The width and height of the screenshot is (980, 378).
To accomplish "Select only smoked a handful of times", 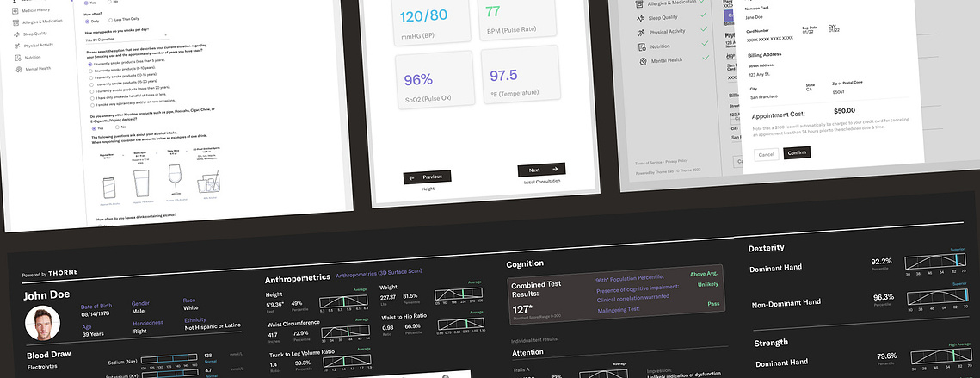I will point(93,97).
